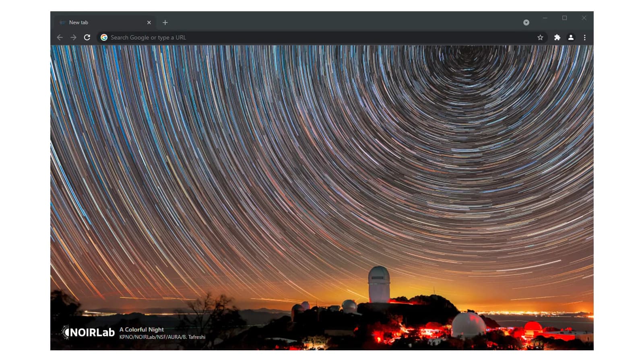Click the Search Google or type a URL field
The width and height of the screenshot is (644, 362).
(322, 37)
